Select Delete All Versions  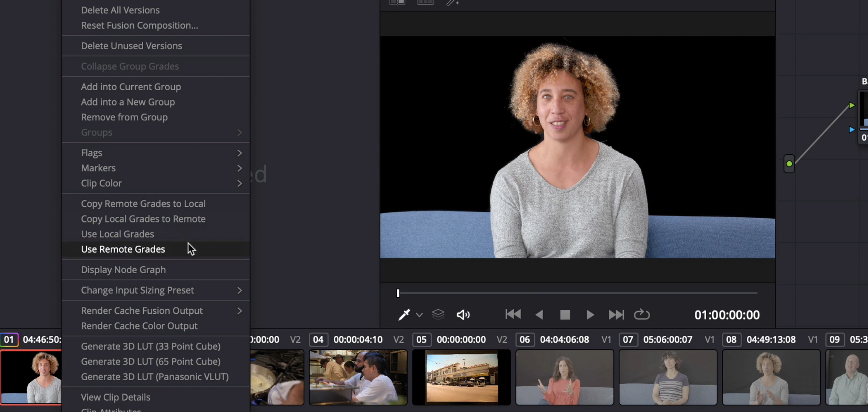pyautogui.click(x=156, y=10)
